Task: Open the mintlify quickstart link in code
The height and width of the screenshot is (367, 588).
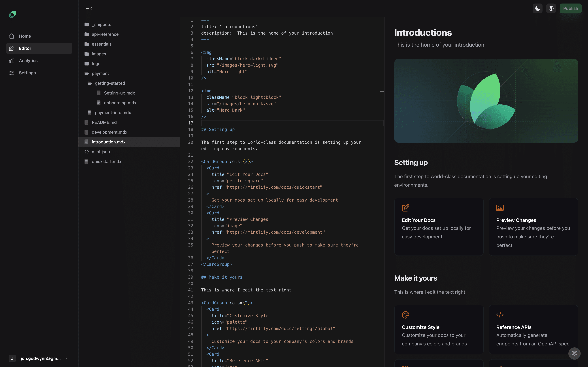Action: tap(273, 187)
